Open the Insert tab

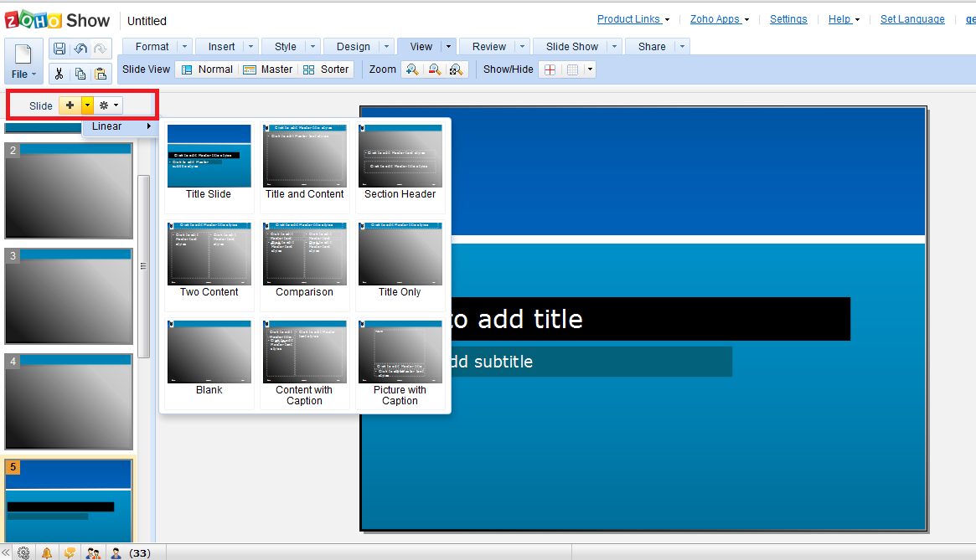click(x=222, y=47)
